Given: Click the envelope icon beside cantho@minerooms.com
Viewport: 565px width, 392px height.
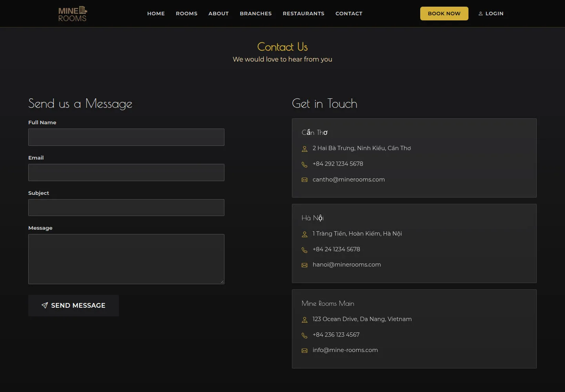Looking at the screenshot, I should point(304,180).
